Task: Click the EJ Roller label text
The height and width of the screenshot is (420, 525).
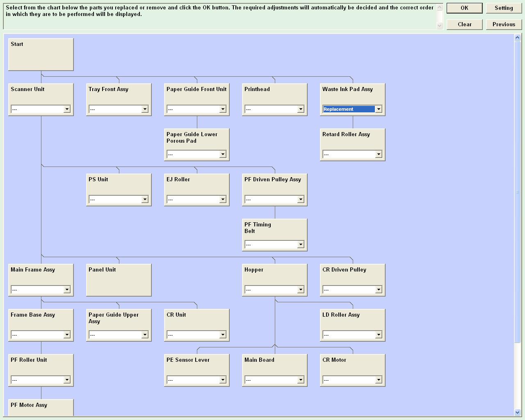Action: click(178, 179)
